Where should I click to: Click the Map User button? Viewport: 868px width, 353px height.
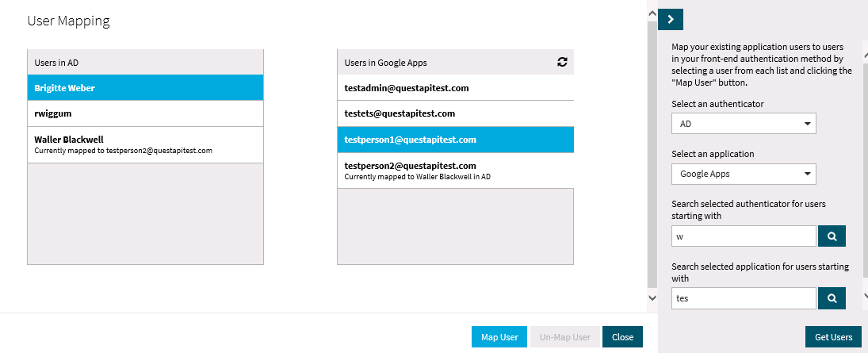(499, 337)
